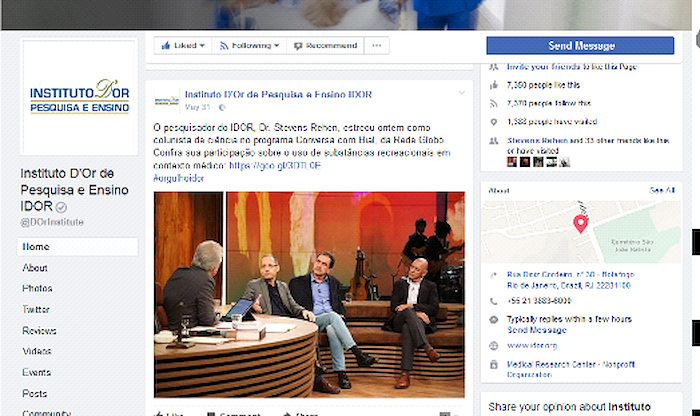Click the RSS follow icon beside follow count

(494, 104)
